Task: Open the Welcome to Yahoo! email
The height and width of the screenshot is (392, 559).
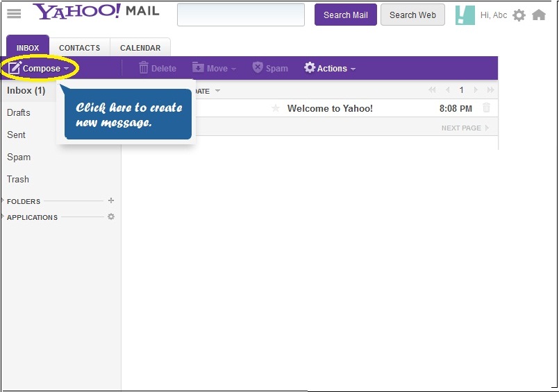Action: pyautogui.click(x=330, y=108)
